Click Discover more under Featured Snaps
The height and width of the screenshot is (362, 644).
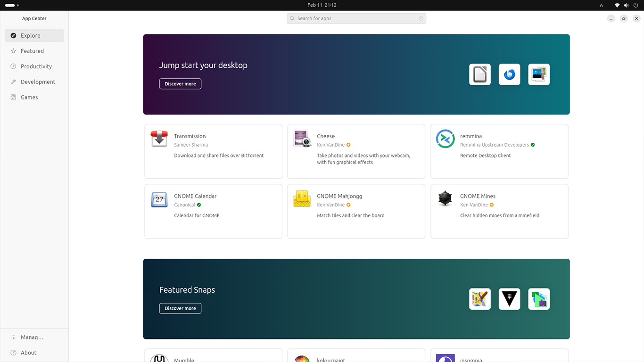point(180,308)
